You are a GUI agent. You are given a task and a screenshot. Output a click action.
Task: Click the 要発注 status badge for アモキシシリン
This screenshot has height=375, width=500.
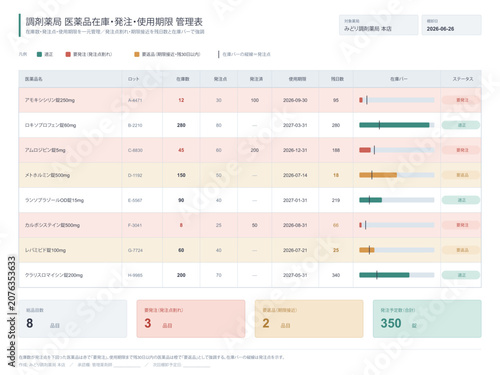pos(461,100)
